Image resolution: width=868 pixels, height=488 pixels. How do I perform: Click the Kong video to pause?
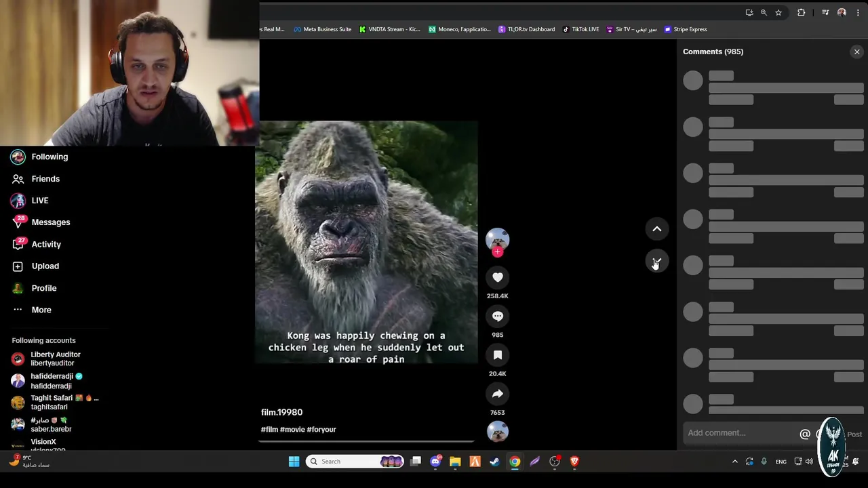coord(366,243)
